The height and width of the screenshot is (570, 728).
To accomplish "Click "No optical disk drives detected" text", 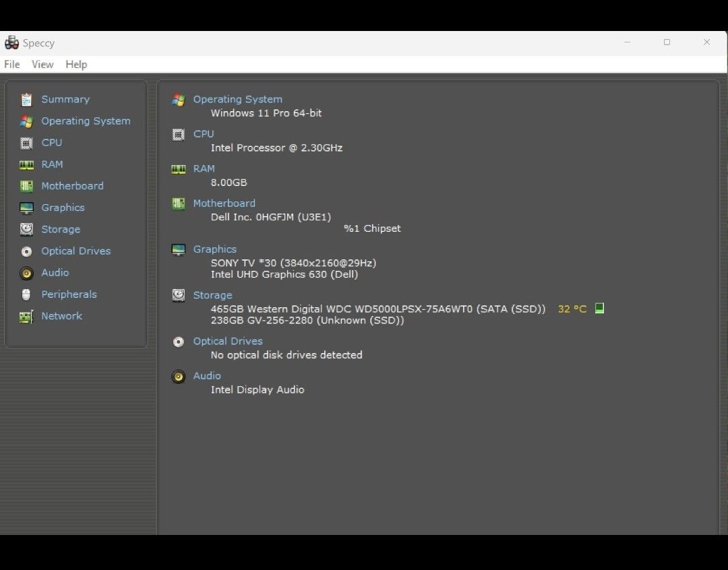I will pyautogui.click(x=286, y=355).
